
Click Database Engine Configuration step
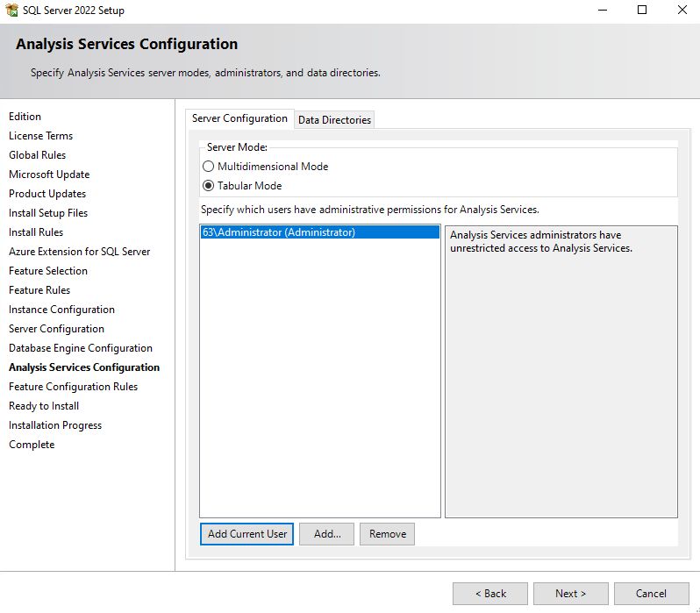point(81,348)
